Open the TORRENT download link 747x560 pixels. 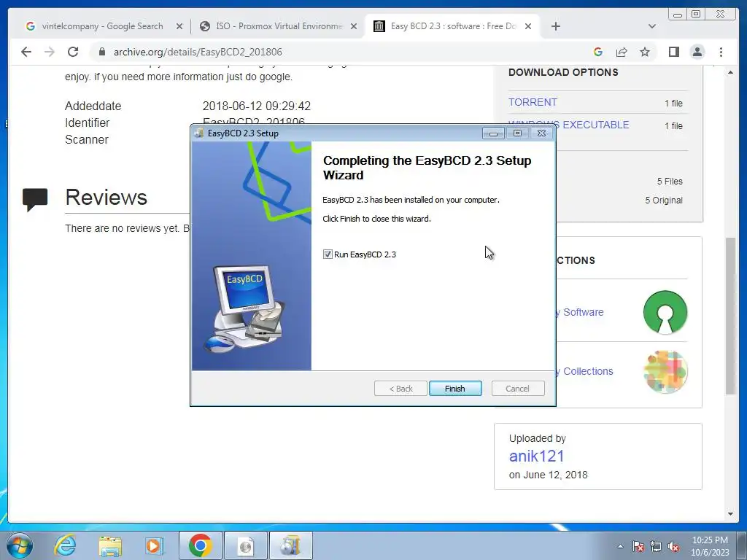(x=533, y=102)
